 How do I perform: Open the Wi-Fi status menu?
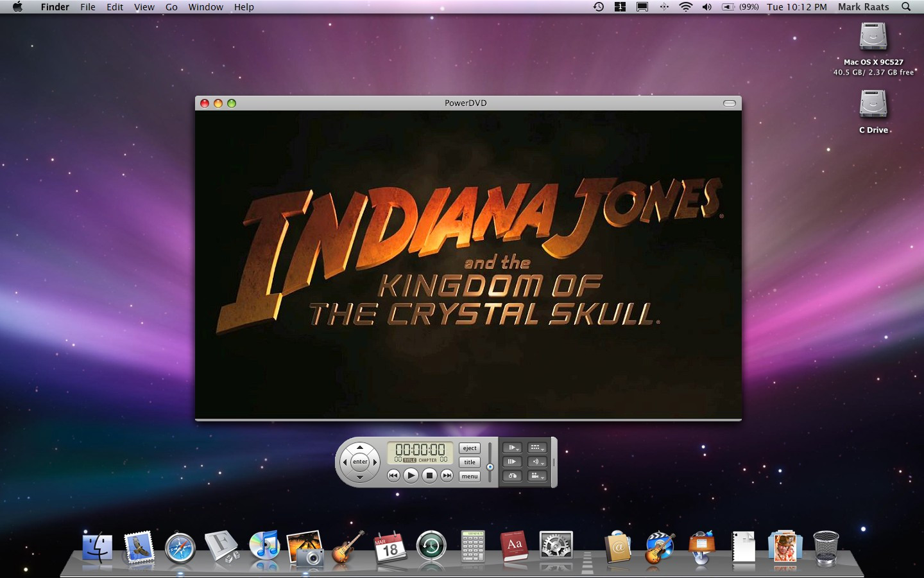[x=686, y=7]
